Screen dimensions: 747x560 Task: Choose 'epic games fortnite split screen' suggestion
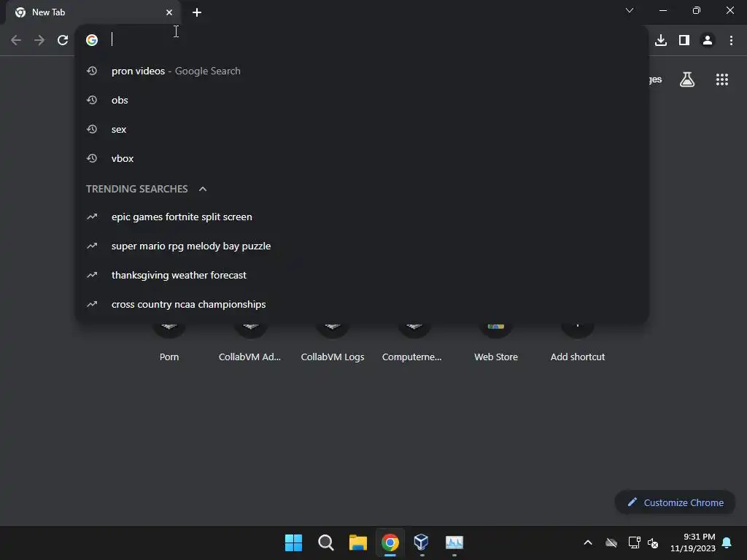(x=362, y=217)
